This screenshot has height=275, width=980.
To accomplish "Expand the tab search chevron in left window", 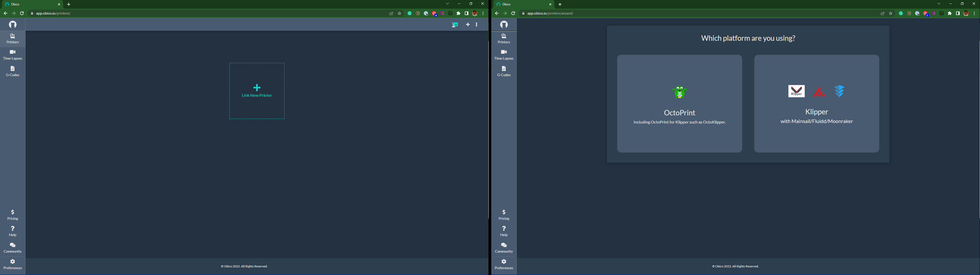I will pos(448,4).
